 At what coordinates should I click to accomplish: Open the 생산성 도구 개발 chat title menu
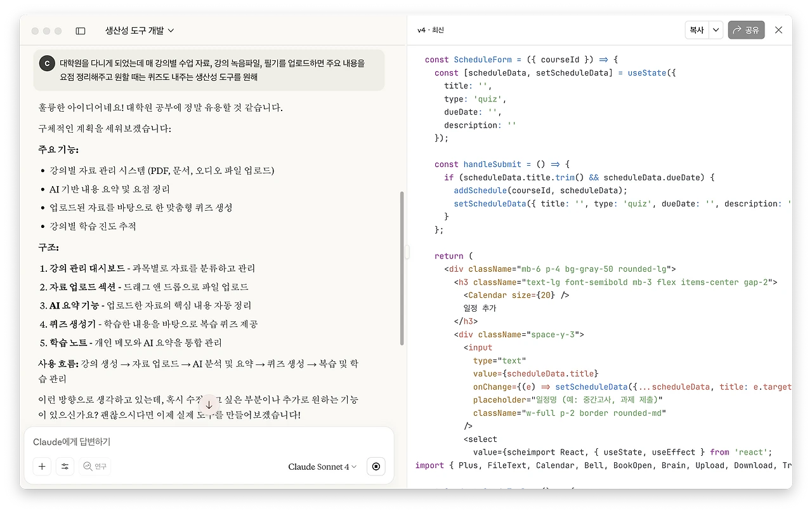point(140,30)
